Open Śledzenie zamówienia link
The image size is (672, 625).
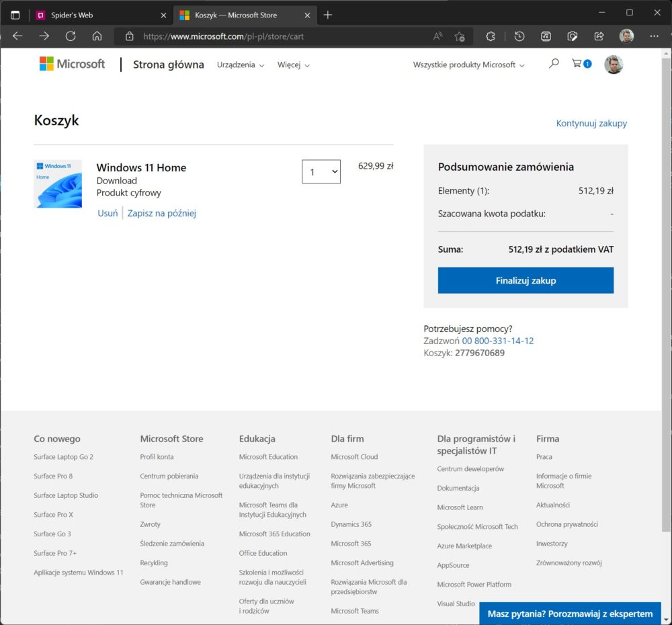click(172, 544)
